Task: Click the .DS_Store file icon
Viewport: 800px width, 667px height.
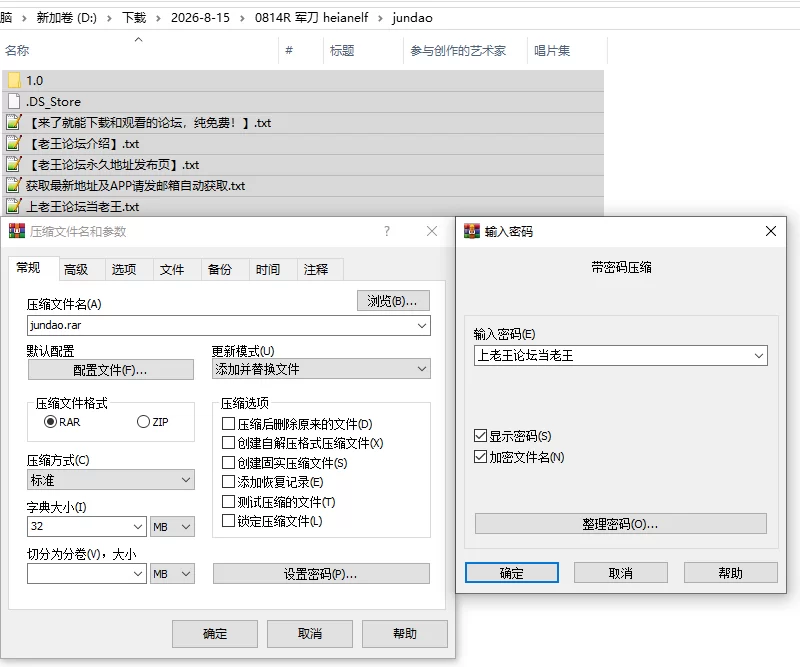Action: (x=14, y=102)
